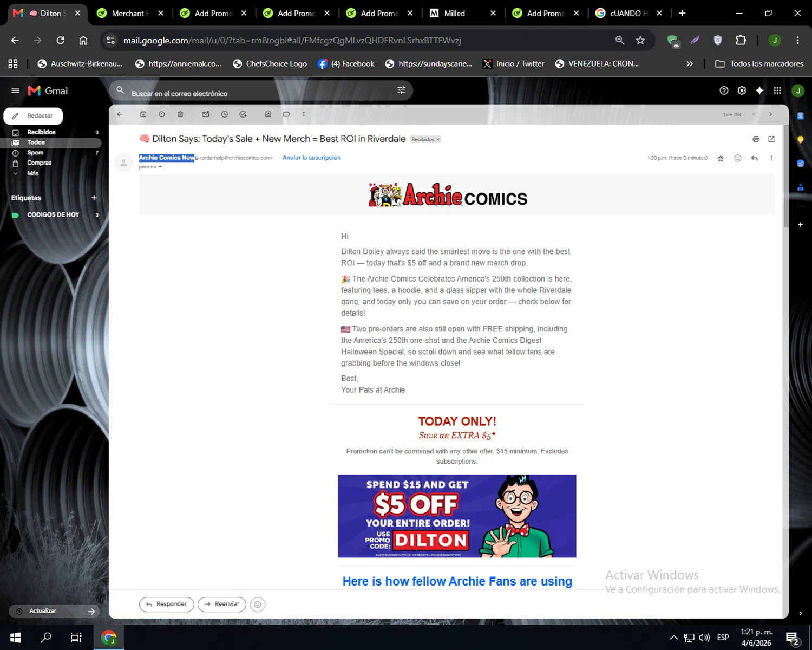Open the Labels icon in toolbar
This screenshot has height=650, width=812.
coord(287,114)
